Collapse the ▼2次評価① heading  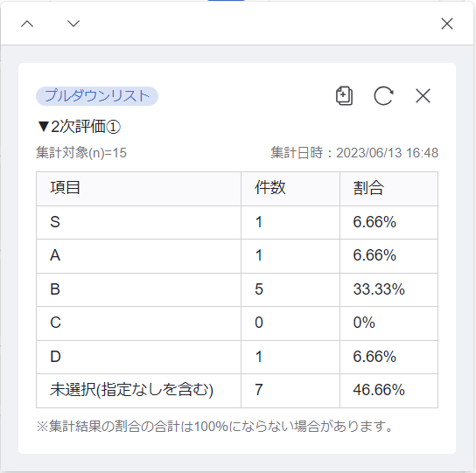(x=79, y=127)
